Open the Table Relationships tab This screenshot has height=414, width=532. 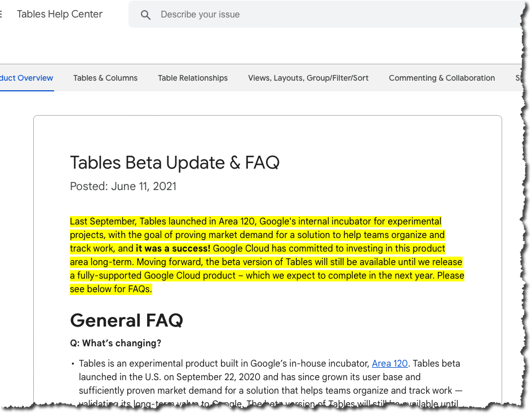(x=193, y=78)
